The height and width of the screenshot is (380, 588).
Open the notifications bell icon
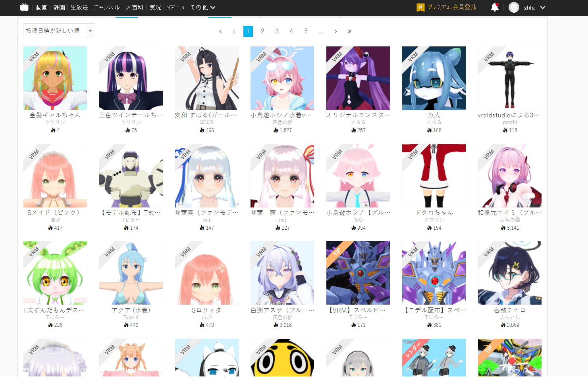coord(495,7)
